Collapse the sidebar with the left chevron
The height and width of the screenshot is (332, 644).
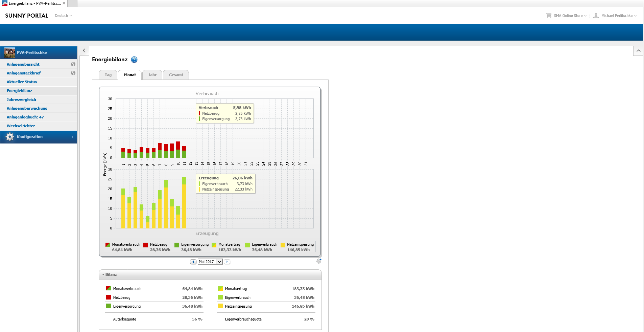pos(84,50)
